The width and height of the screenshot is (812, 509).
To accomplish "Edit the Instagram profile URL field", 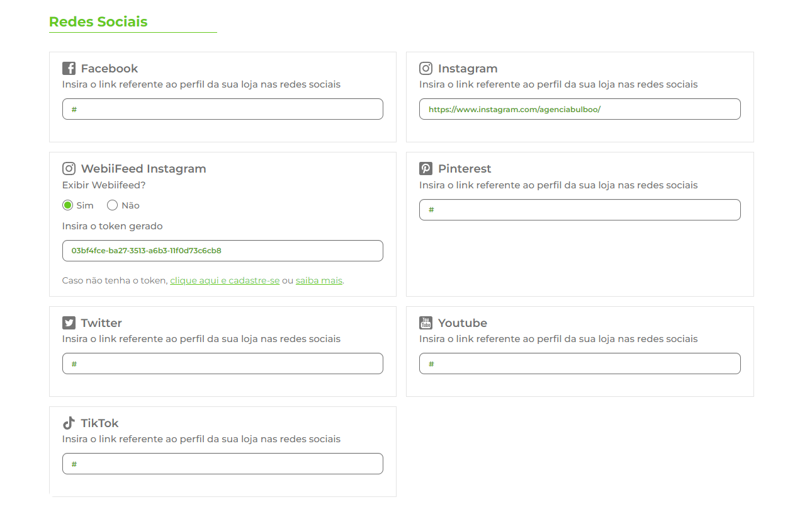I will click(580, 109).
